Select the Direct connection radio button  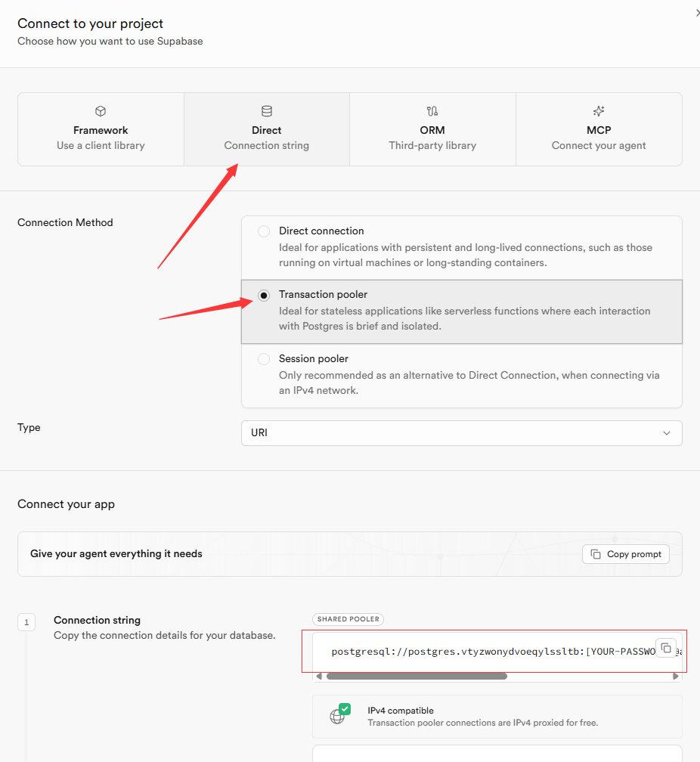tap(264, 231)
